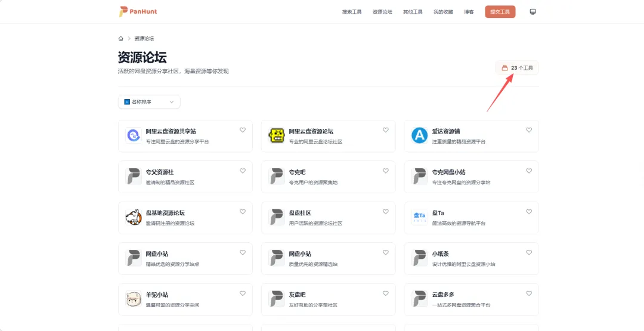Favorite 羊驼小站 with heart
Screen dimensions: 644x331
point(243,293)
